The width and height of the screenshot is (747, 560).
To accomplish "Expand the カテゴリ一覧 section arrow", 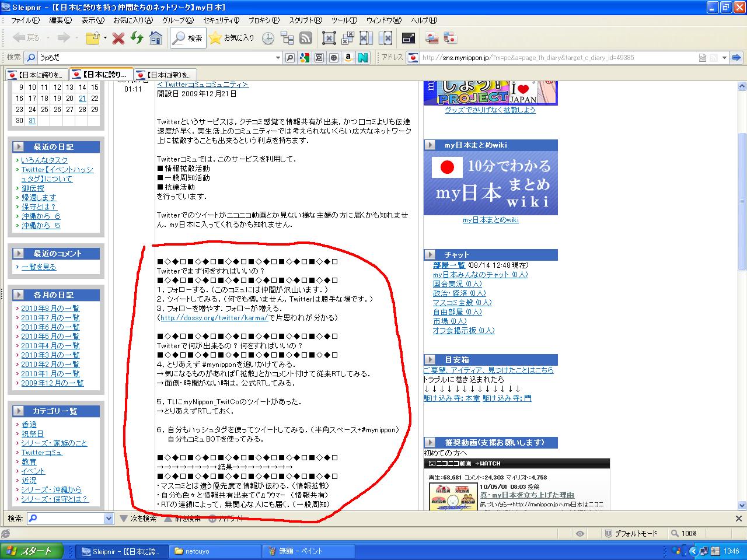I will (x=19, y=411).
